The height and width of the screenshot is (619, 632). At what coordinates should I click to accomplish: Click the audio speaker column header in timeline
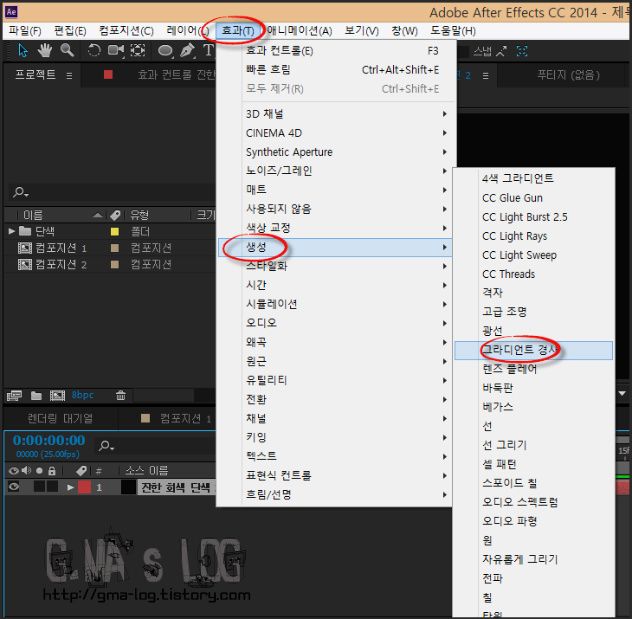coord(26,470)
